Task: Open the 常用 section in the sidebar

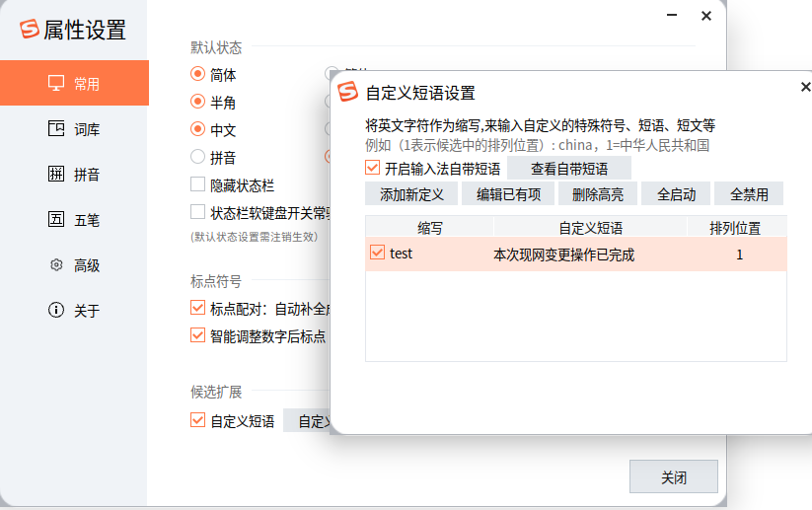Action: [x=75, y=83]
